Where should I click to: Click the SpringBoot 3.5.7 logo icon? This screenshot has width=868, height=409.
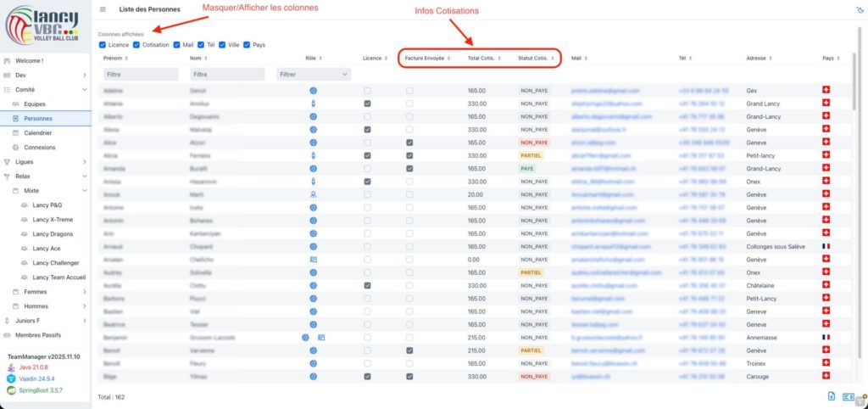pyautogui.click(x=11, y=390)
